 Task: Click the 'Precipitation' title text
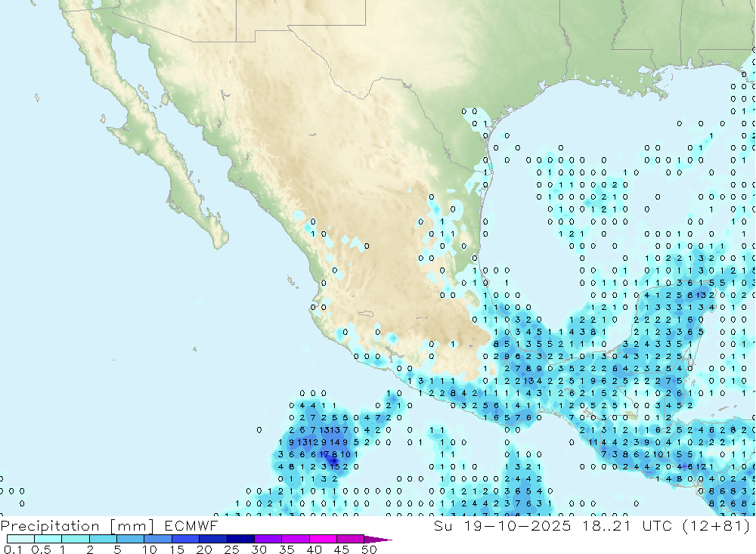click(x=50, y=526)
